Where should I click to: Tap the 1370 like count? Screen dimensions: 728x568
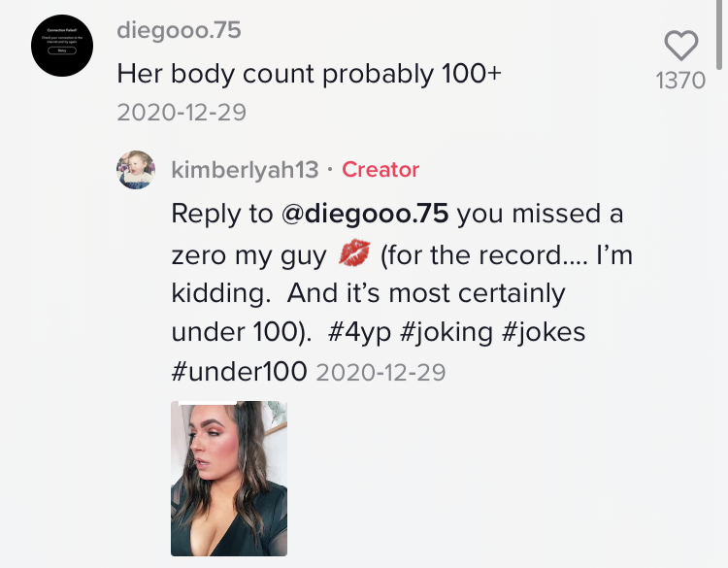tap(681, 81)
